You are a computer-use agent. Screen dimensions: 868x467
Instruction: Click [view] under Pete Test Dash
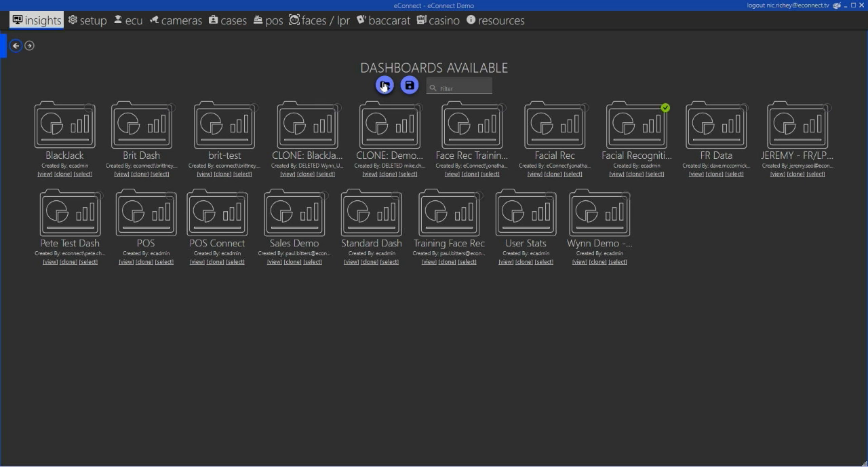[50, 262]
